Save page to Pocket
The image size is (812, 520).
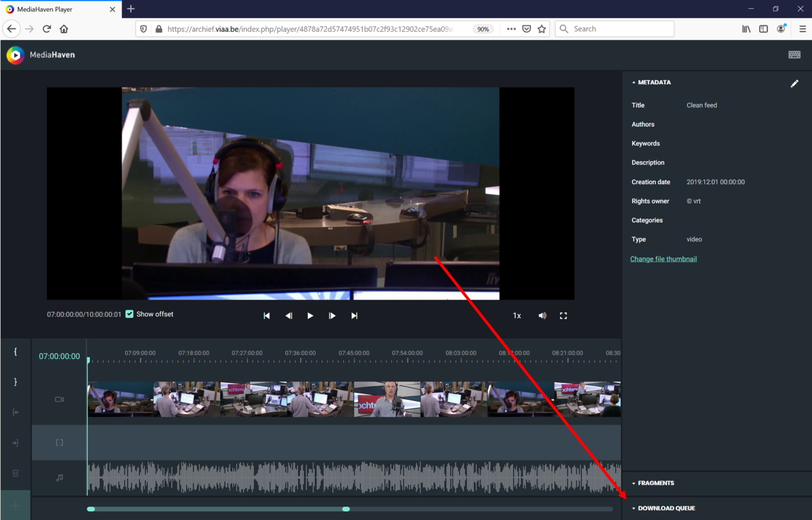pyautogui.click(x=527, y=29)
